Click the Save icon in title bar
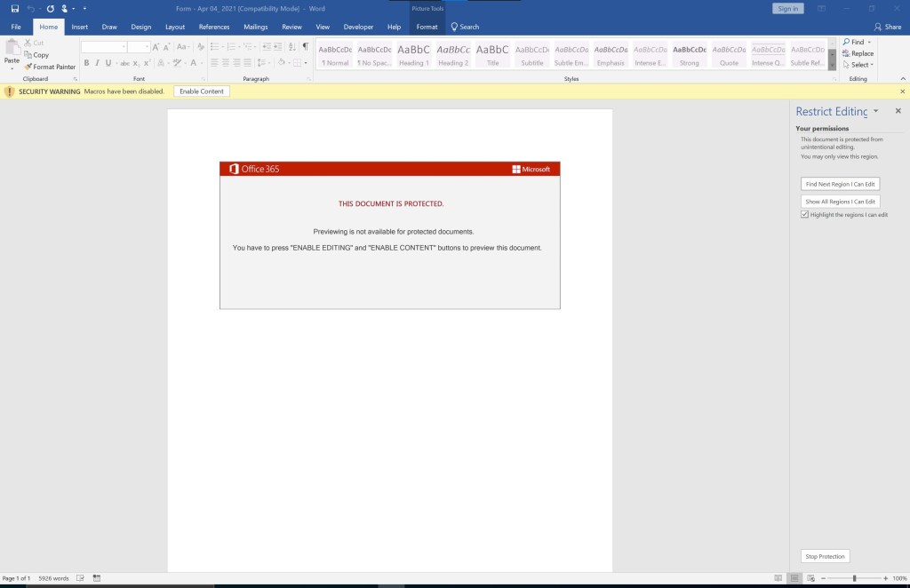910x588 pixels. 15,8
